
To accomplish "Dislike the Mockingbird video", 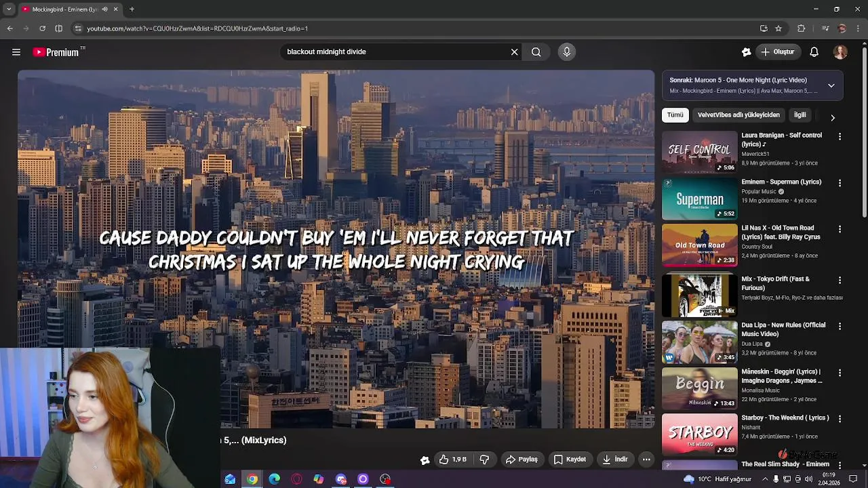I will (484, 460).
